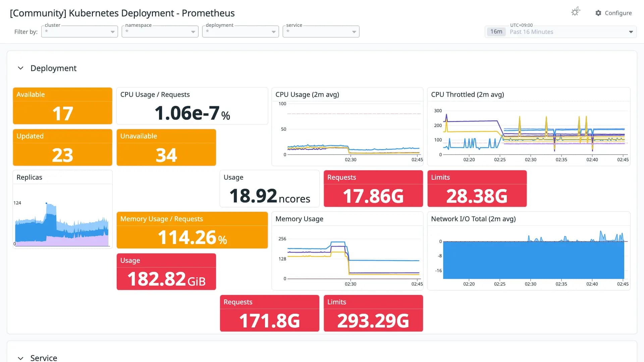Click the Service section title

pyautogui.click(x=44, y=358)
